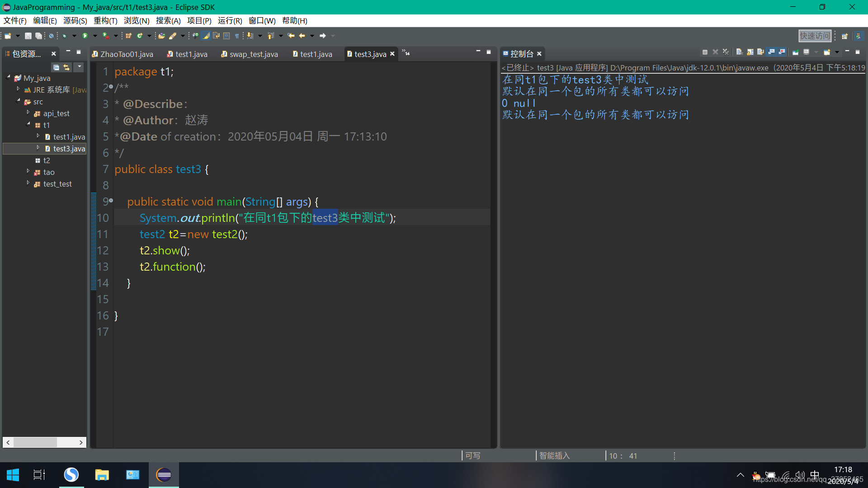Click the Save file icon
This screenshot has width=868, height=488.
tap(28, 36)
